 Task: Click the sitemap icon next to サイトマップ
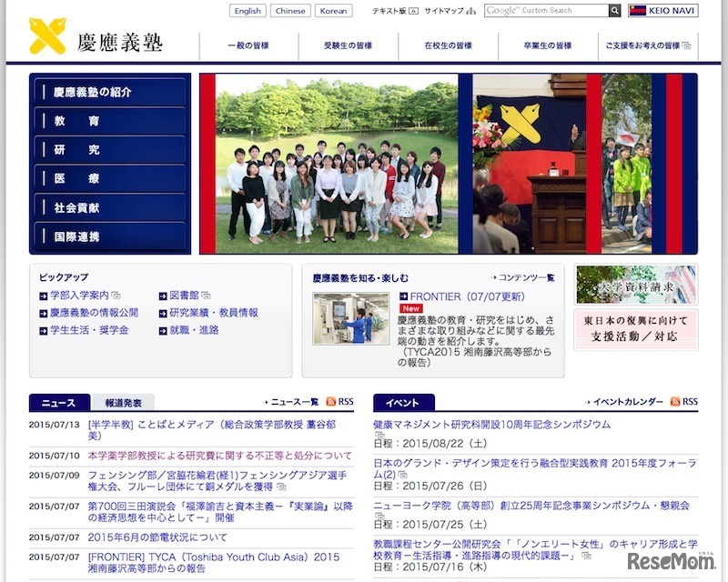click(470, 12)
